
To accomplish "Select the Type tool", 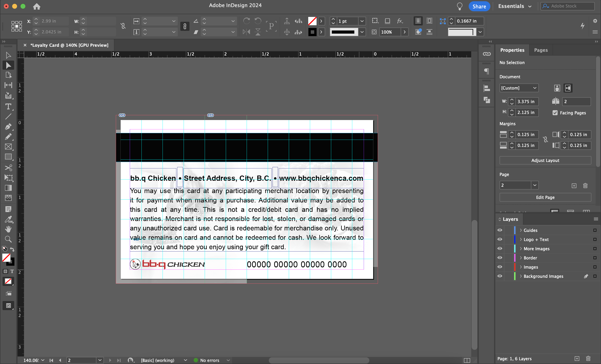I will 8,107.
